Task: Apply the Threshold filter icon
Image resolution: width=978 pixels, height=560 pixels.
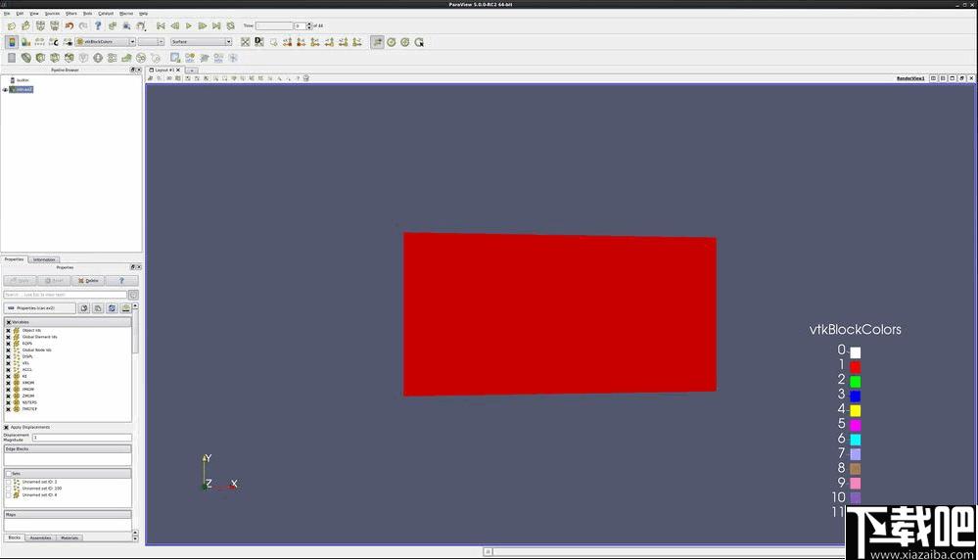Action: 70,58
